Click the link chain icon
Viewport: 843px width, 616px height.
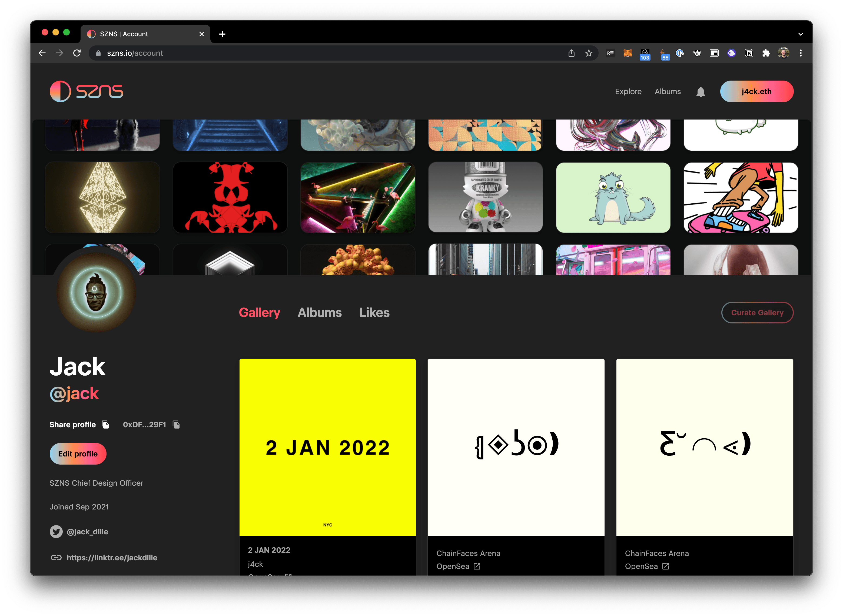coord(56,558)
